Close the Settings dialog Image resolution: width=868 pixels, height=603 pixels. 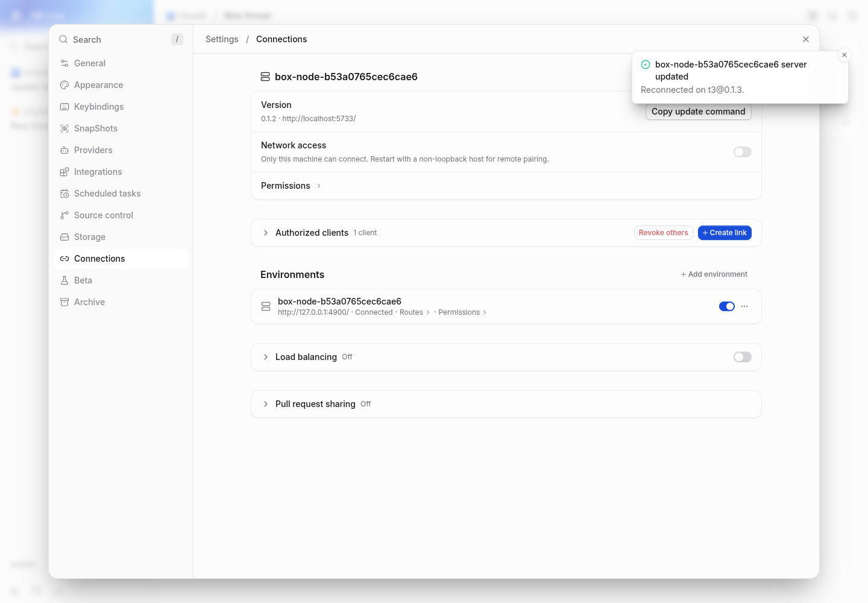click(806, 39)
